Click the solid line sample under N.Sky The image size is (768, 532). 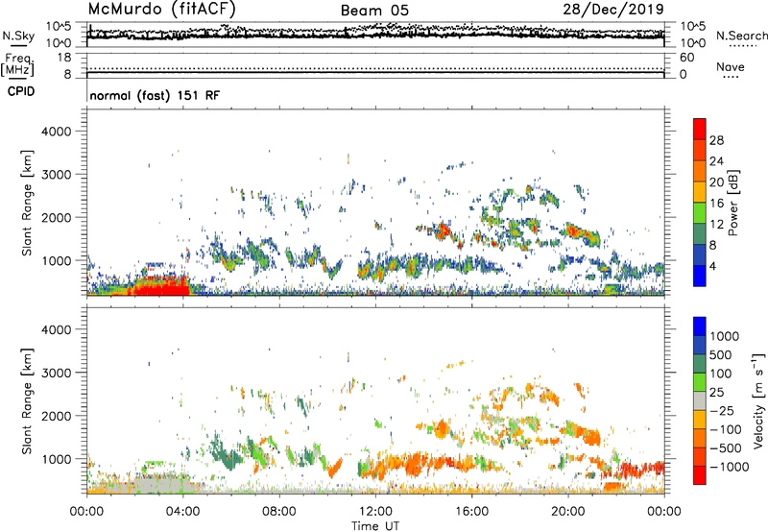pyautogui.click(x=18, y=45)
